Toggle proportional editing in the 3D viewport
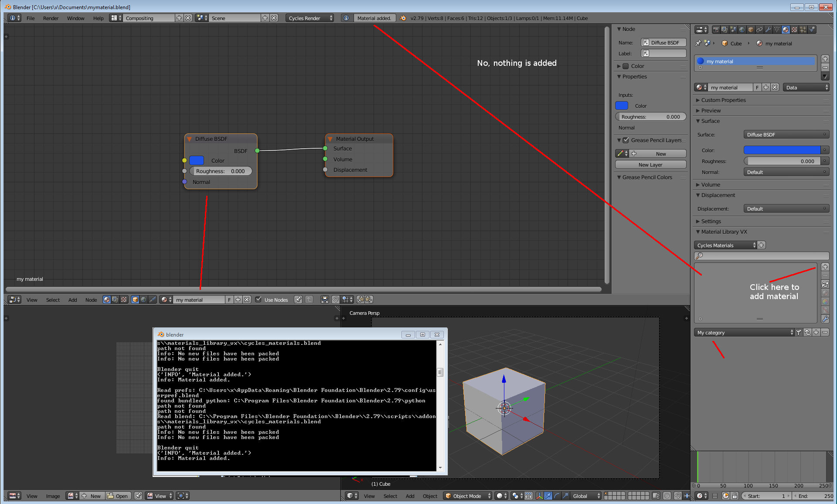This screenshot has width=837, height=504. [x=667, y=496]
